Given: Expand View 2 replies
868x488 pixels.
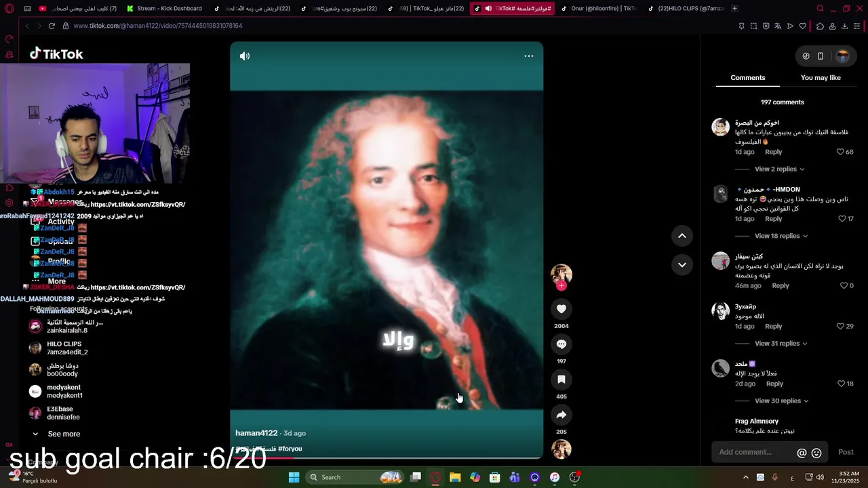Looking at the screenshot, I should (779, 169).
